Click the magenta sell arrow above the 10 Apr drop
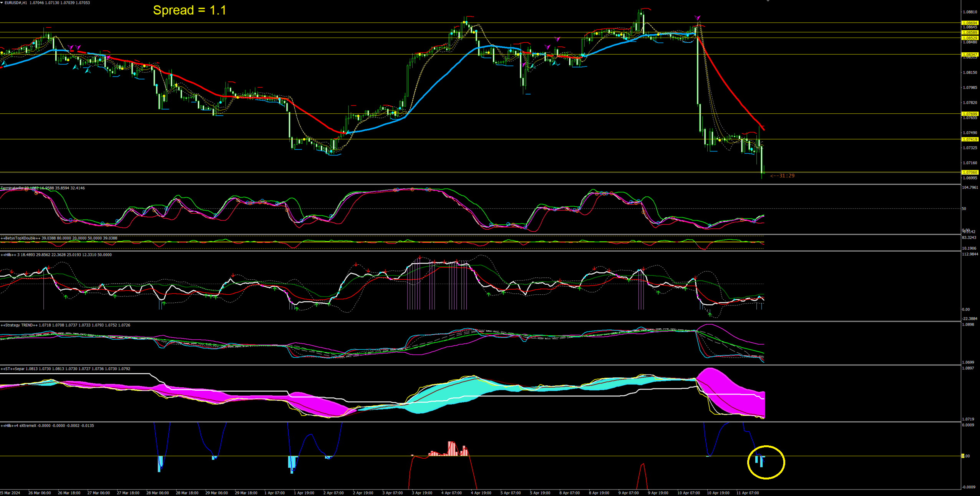 tap(698, 18)
